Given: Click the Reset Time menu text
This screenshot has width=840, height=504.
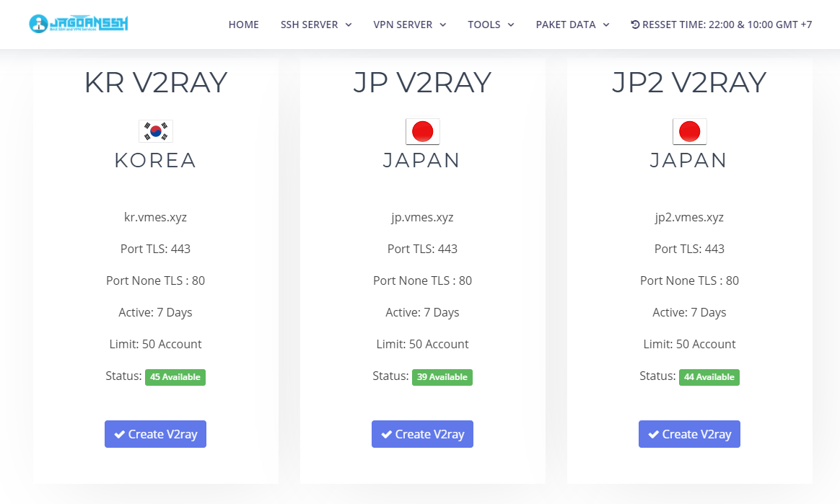Looking at the screenshot, I should 727,25.
